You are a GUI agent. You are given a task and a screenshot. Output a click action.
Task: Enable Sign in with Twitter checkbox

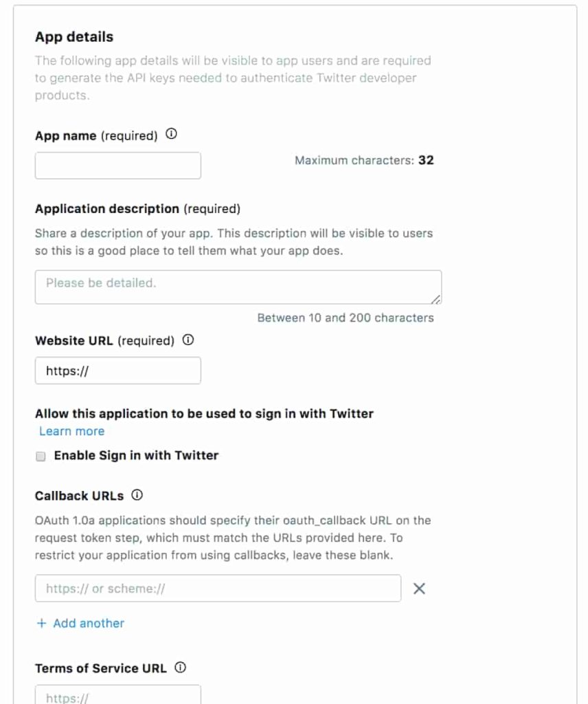(x=41, y=456)
